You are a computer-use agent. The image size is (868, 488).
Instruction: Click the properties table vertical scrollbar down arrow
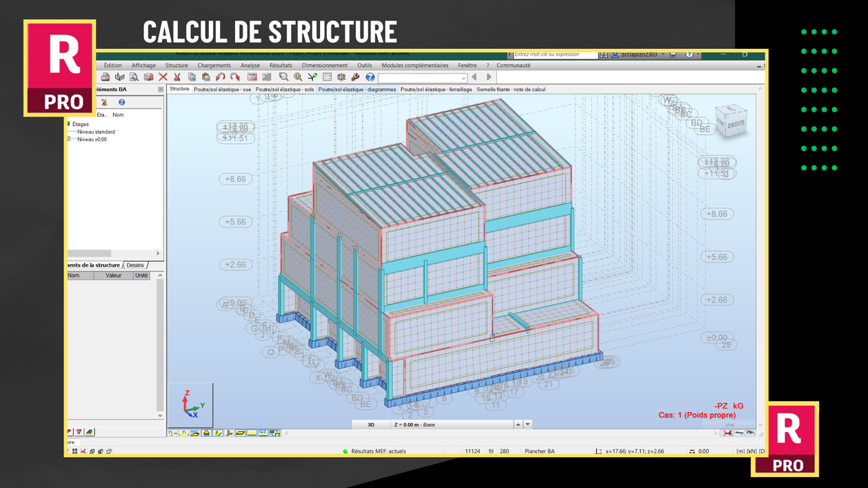click(160, 416)
